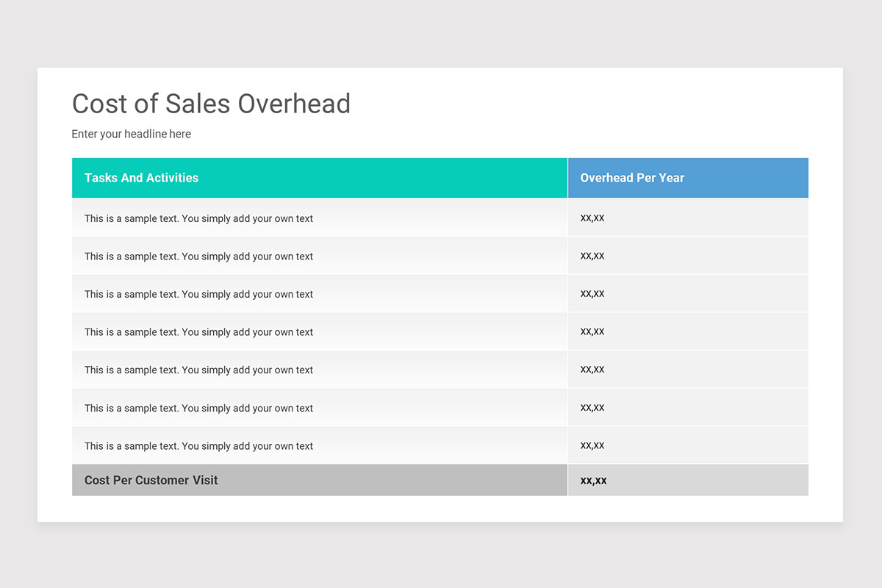882x588 pixels.
Task: Click the bold xx,xx total value cell
Action: [592, 480]
